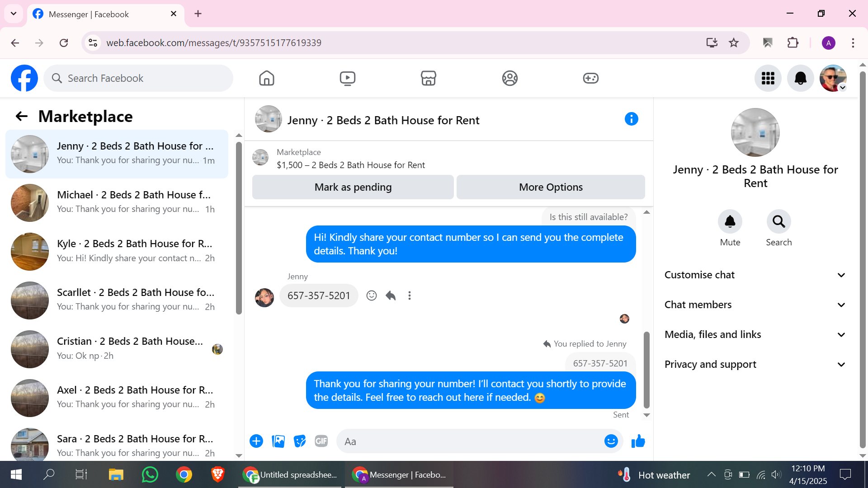
Task: Open more actions plus icon
Action: 256,441
